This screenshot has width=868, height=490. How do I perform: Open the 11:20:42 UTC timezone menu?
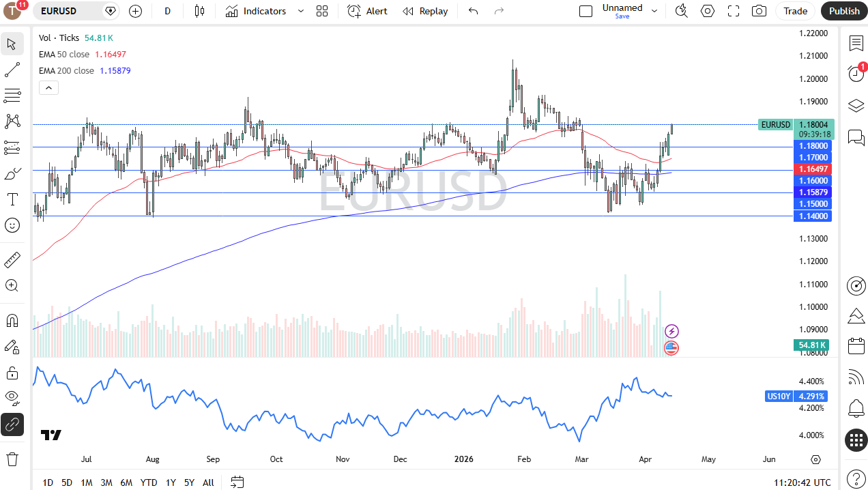click(x=803, y=482)
